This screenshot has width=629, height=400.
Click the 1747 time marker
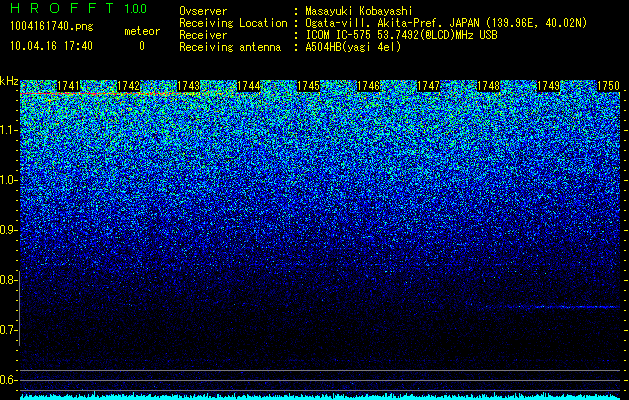click(x=428, y=86)
